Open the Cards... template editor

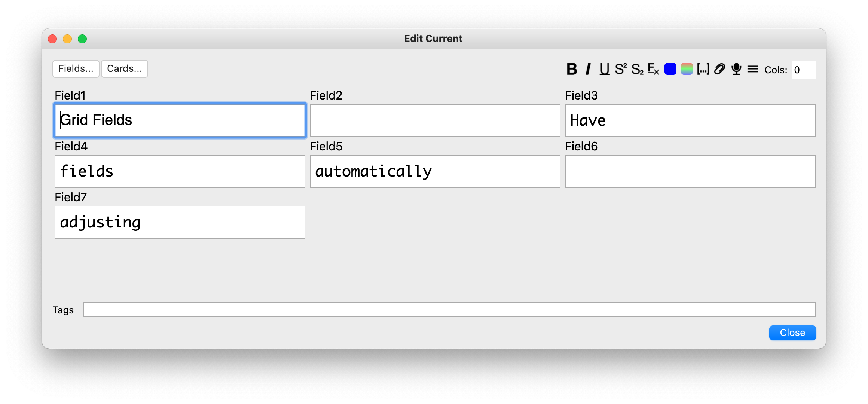[125, 69]
